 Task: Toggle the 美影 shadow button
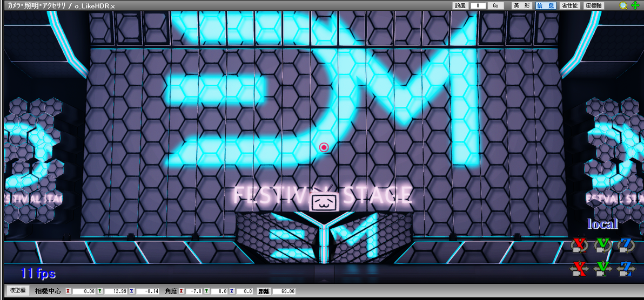pos(522,6)
